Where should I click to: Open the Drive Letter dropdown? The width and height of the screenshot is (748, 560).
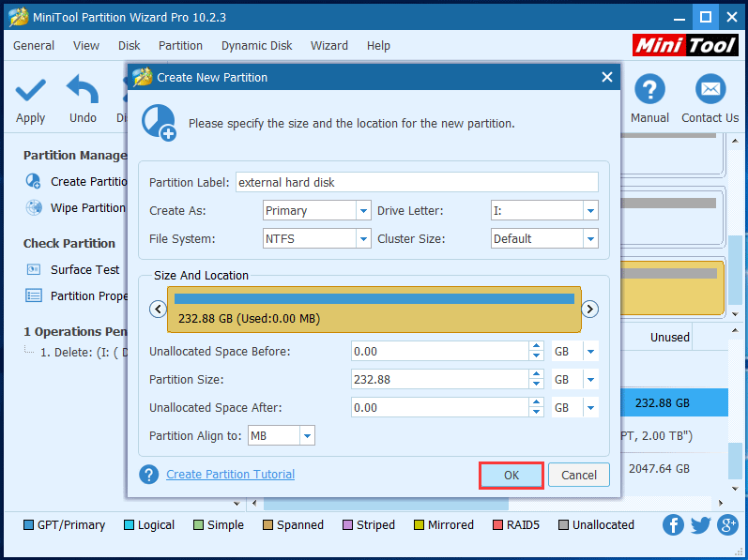pos(590,211)
